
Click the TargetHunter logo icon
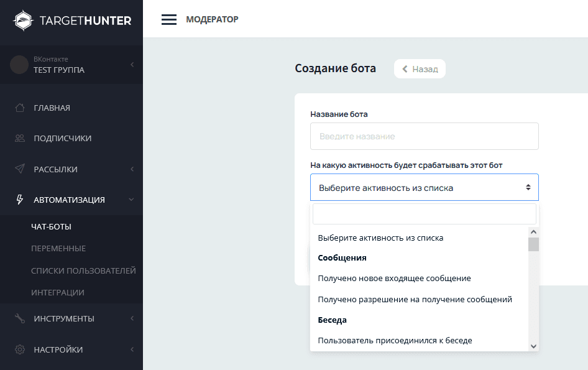tap(23, 21)
